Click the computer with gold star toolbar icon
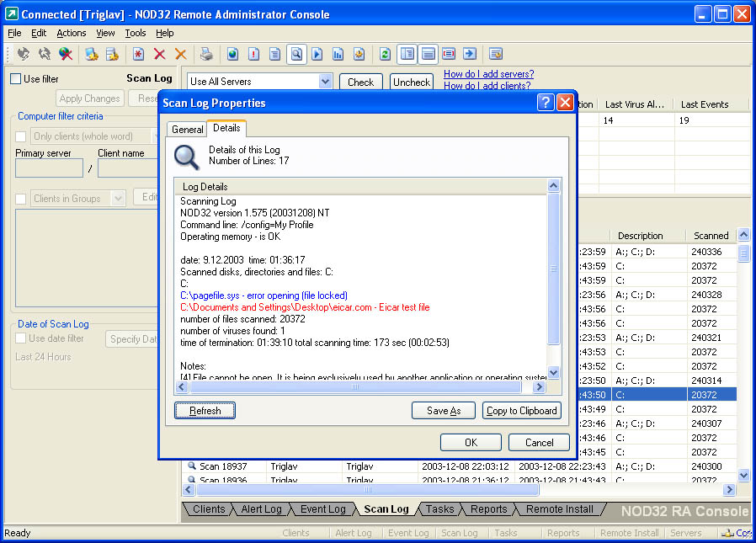Image resolution: width=756 pixels, height=543 pixels. (x=91, y=54)
